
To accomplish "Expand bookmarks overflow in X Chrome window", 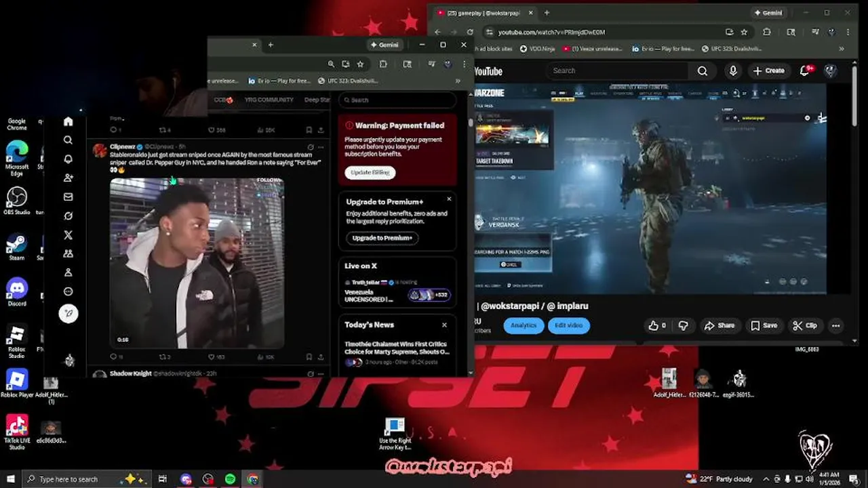I will 458,81.
